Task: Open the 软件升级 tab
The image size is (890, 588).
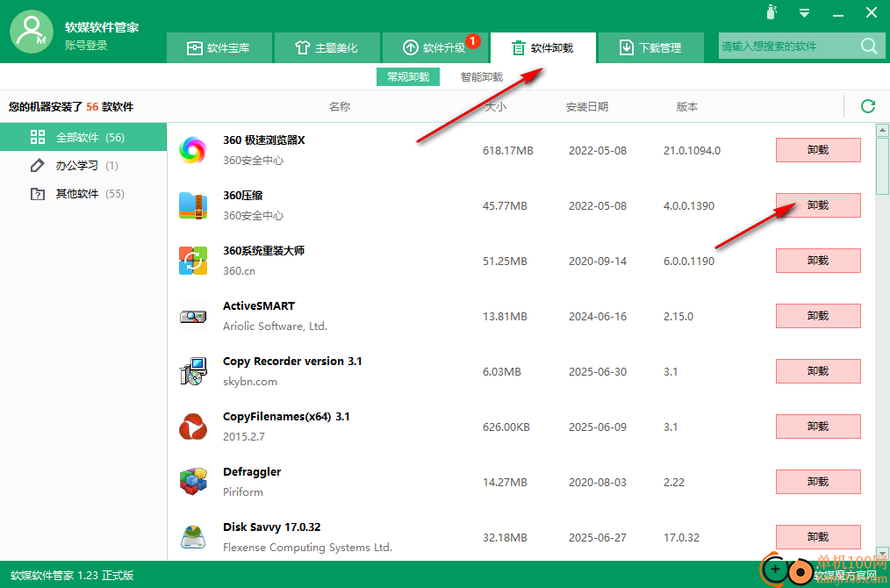Action: coord(434,47)
